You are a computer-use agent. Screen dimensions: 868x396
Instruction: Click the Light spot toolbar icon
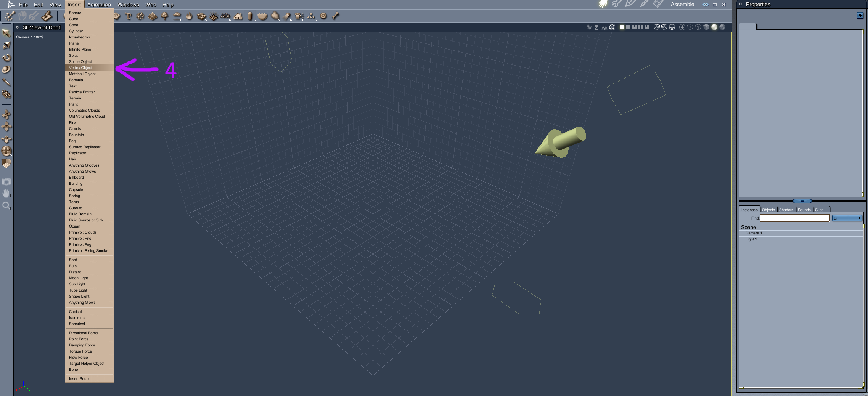pyautogui.click(x=287, y=16)
